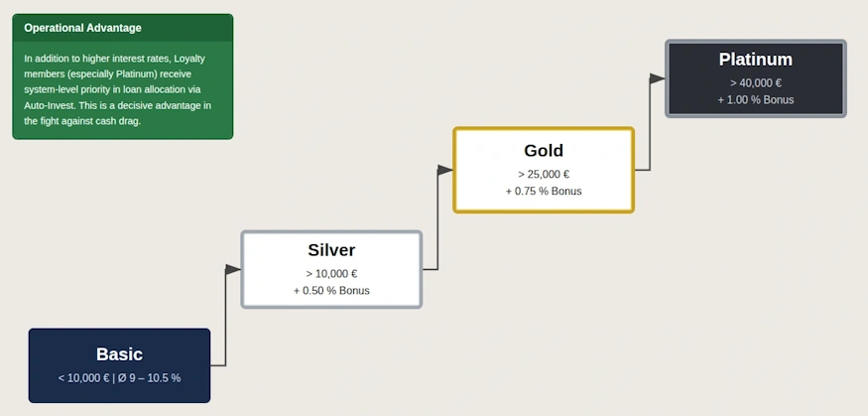Click the '+ 1.00 % Bonus' text

tap(756, 99)
